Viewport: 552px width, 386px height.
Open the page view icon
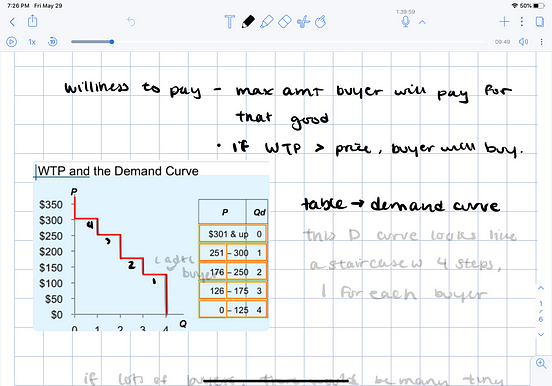point(540,21)
